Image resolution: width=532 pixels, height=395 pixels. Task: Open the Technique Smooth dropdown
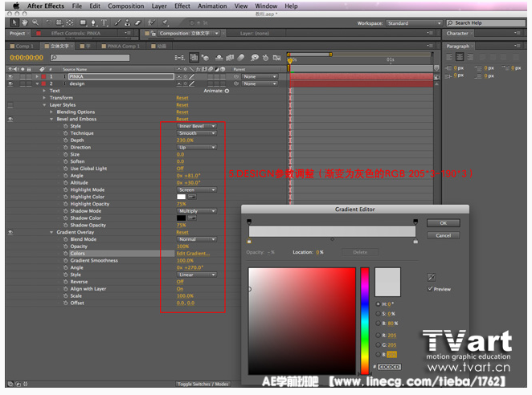click(196, 133)
